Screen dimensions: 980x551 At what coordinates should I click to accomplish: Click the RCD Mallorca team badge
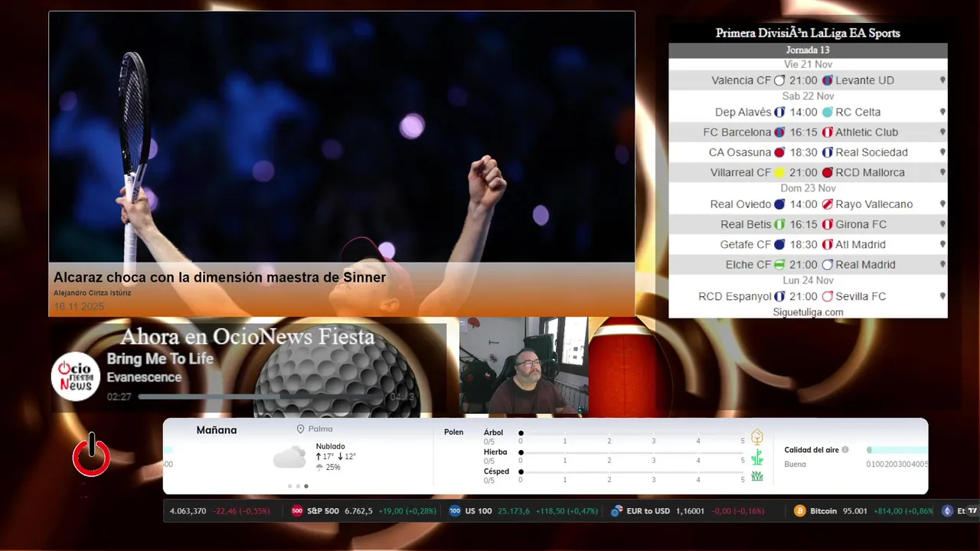(x=827, y=173)
